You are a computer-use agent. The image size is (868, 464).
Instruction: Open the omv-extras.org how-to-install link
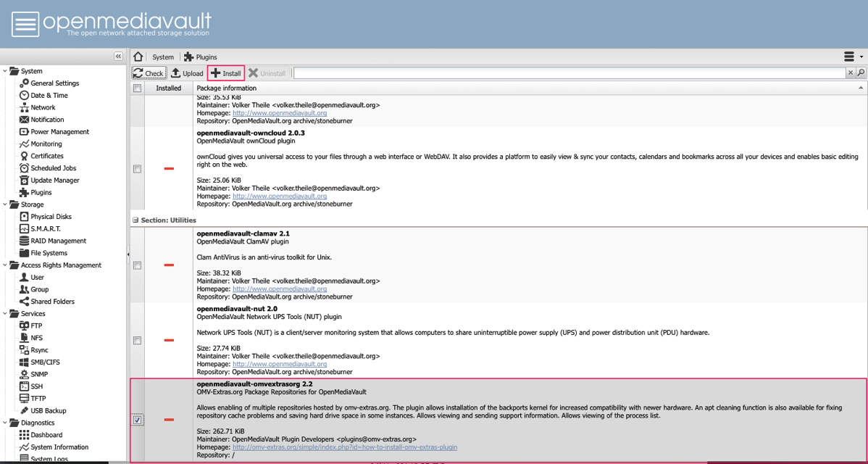[x=345, y=447]
